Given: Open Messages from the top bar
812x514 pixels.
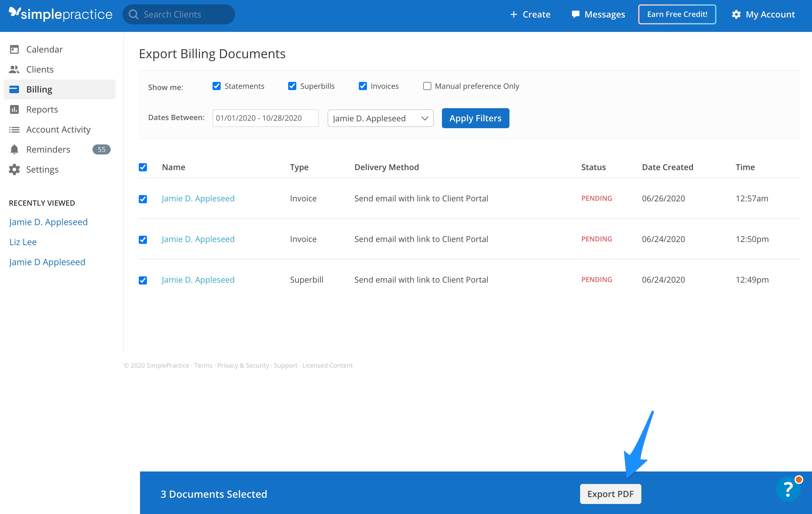Looking at the screenshot, I should (598, 14).
